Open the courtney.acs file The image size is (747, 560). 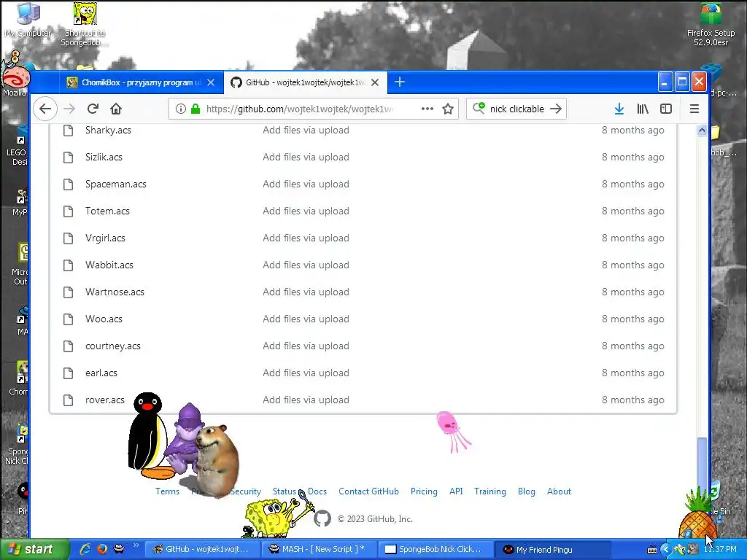click(113, 346)
